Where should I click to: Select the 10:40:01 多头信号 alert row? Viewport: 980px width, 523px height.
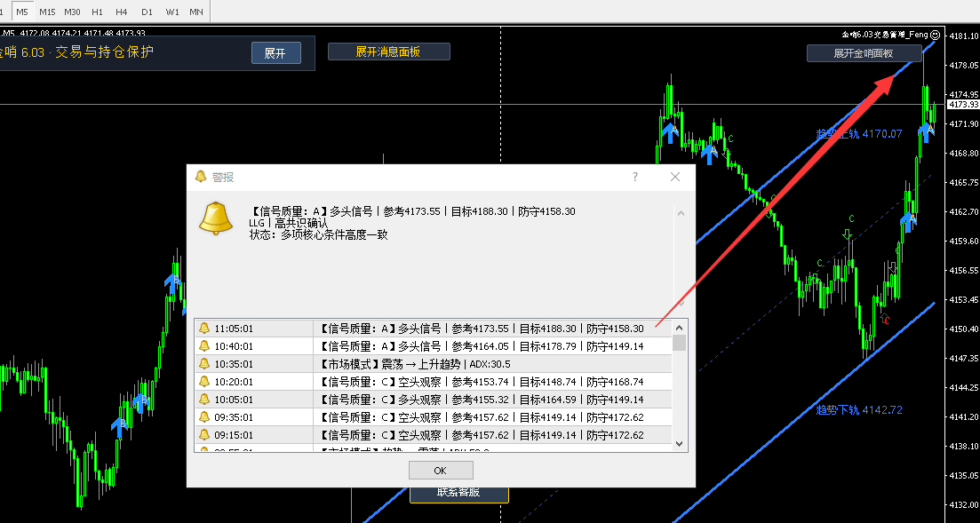433,346
